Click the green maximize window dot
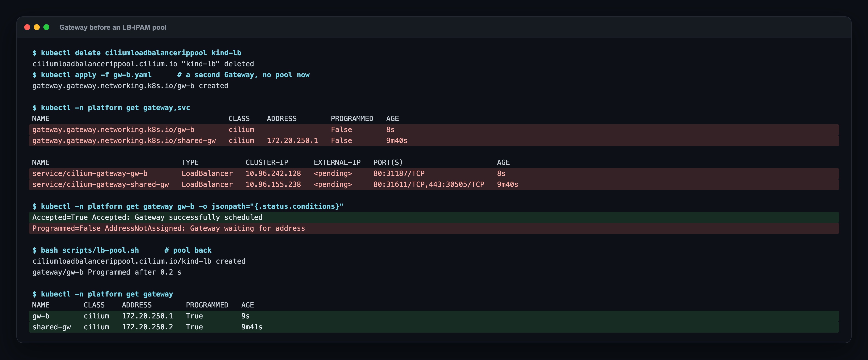Screen dimensions: 868x360 [47, 27]
